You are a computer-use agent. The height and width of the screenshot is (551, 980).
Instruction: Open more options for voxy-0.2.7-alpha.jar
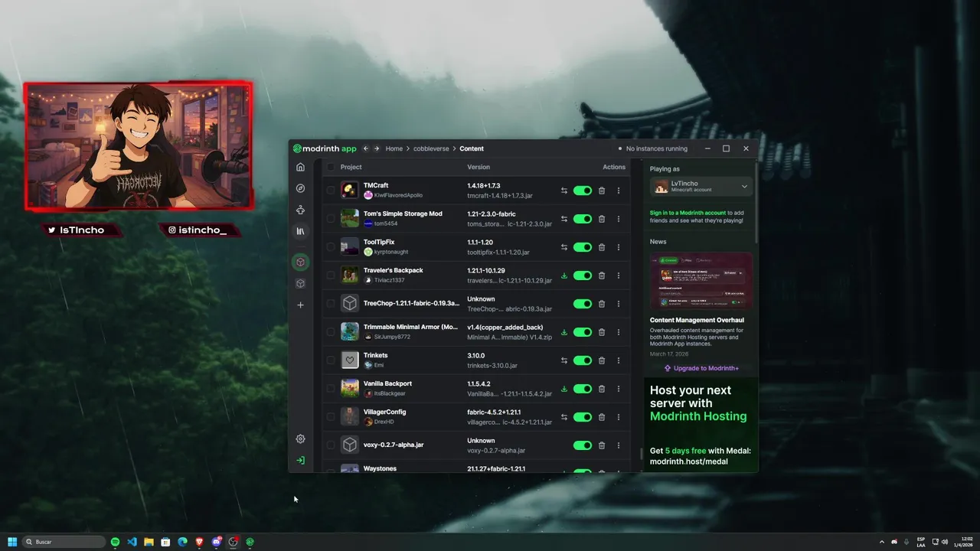click(x=619, y=445)
